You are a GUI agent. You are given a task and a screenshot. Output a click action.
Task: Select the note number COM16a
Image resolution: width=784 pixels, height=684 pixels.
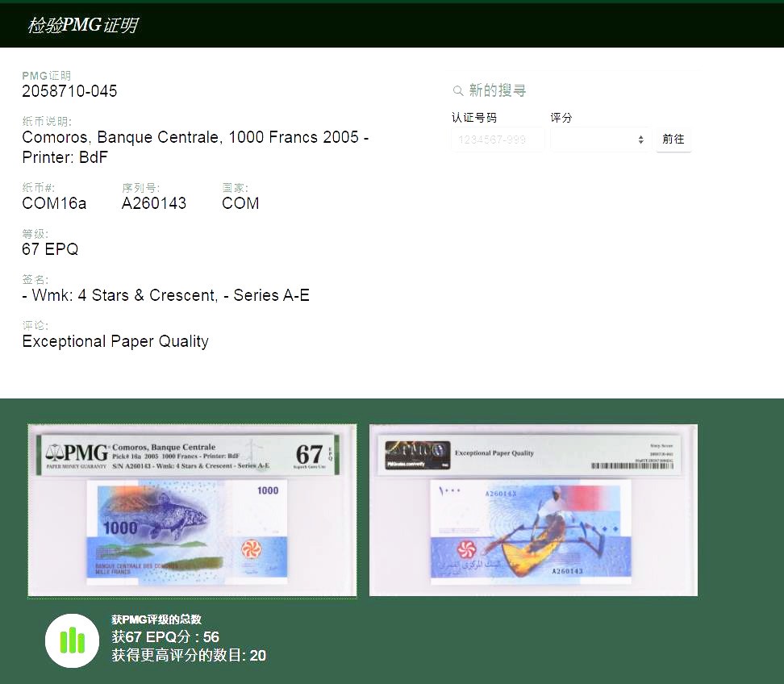pos(55,203)
